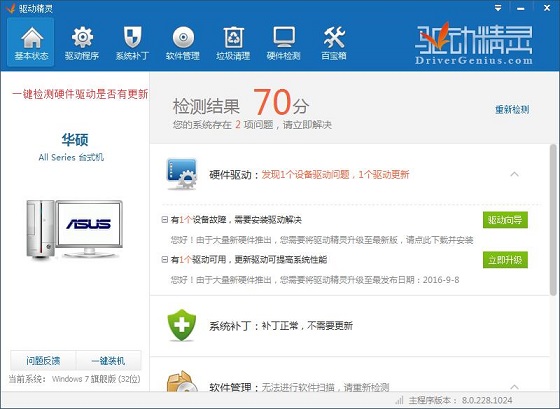
Task: Click the 70分 score
Action: point(281,103)
